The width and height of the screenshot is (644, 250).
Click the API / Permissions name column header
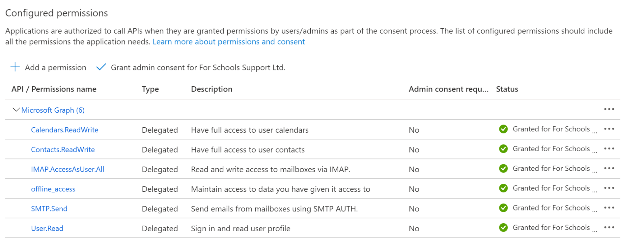54,89
